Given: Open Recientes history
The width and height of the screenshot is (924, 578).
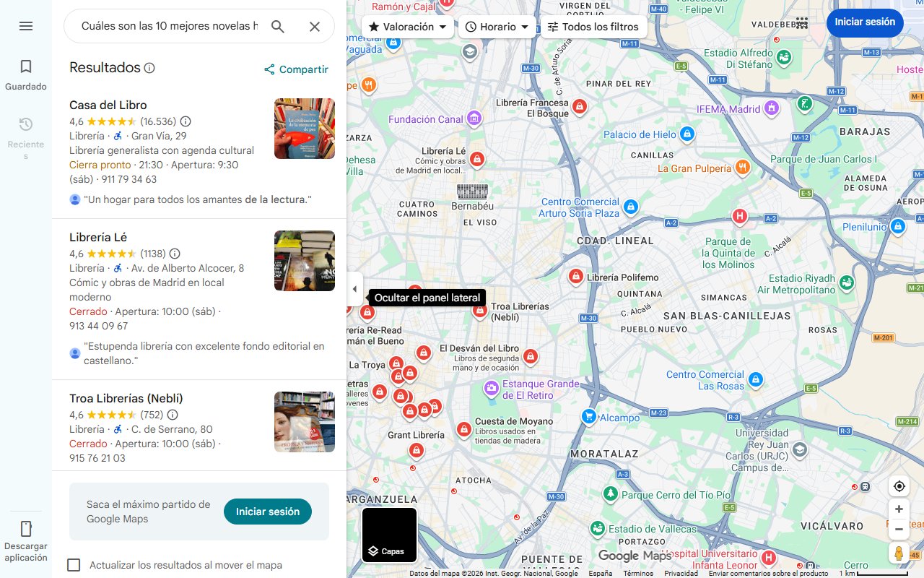Looking at the screenshot, I should click(26, 137).
